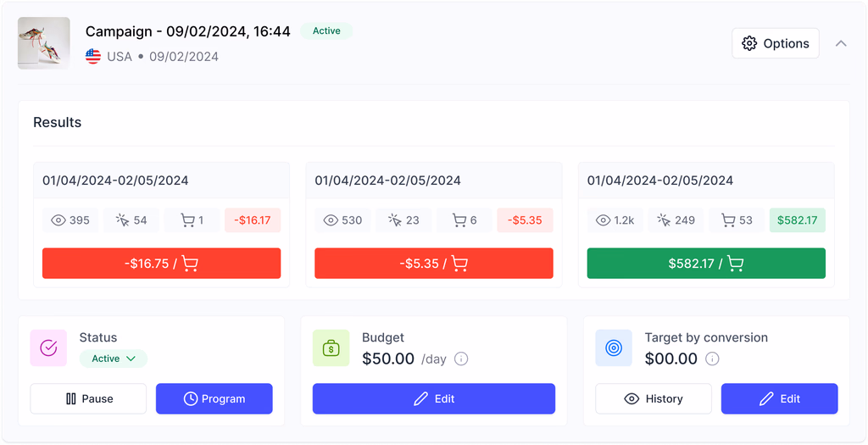Click the Program schedule button

214,398
